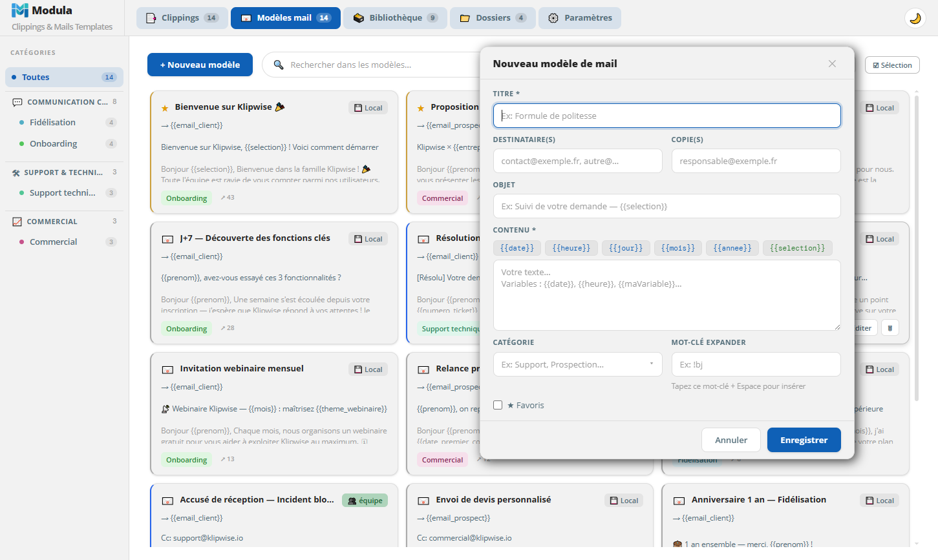Select Commercial subcategory in sidebar

click(x=64, y=242)
